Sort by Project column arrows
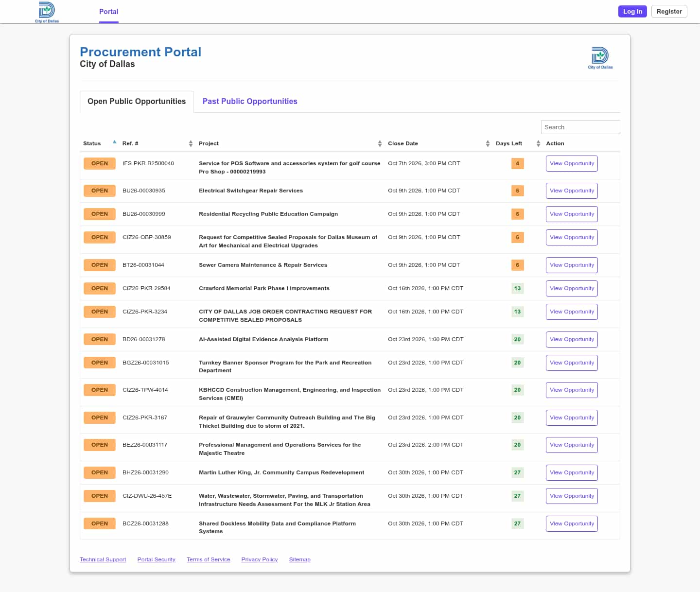 click(380, 143)
